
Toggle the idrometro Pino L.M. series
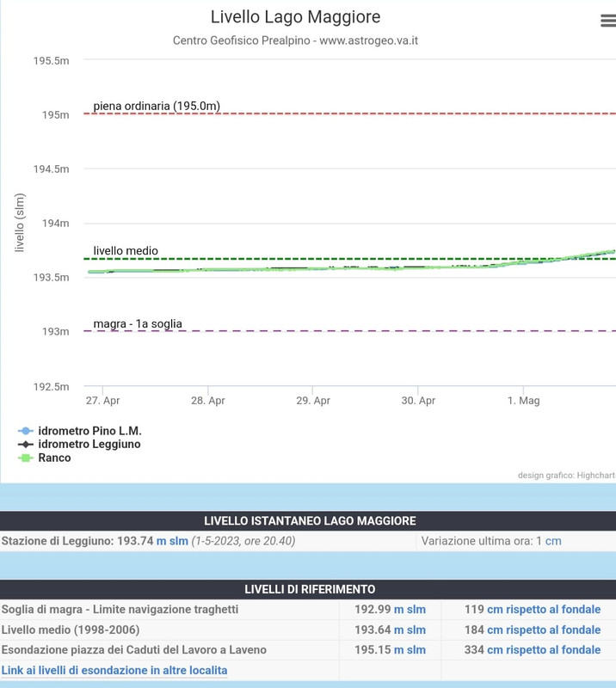pos(80,431)
